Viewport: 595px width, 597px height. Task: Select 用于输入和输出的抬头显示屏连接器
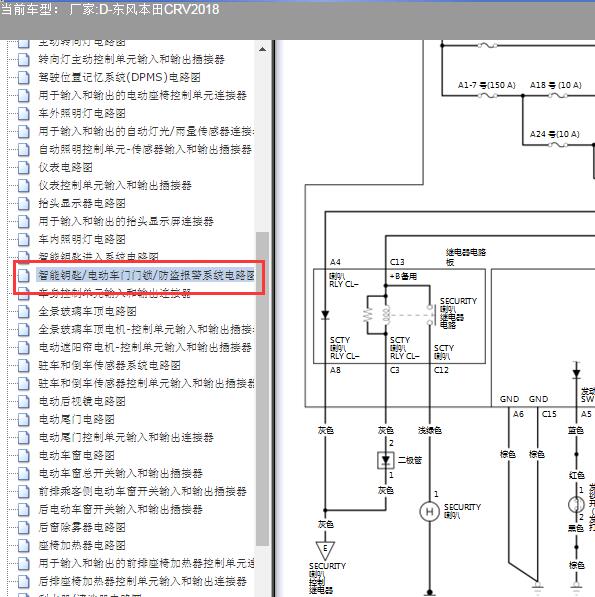click(126, 222)
